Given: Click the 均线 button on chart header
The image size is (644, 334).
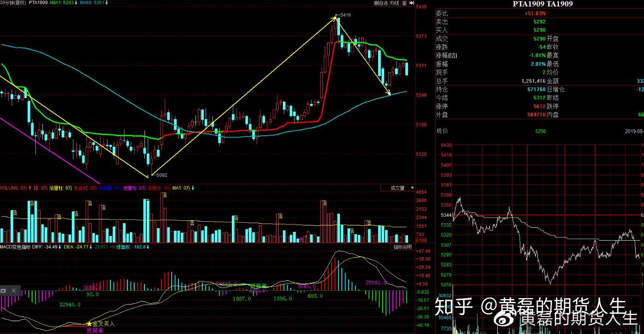Looking at the screenshot, I should tap(394, 3).
